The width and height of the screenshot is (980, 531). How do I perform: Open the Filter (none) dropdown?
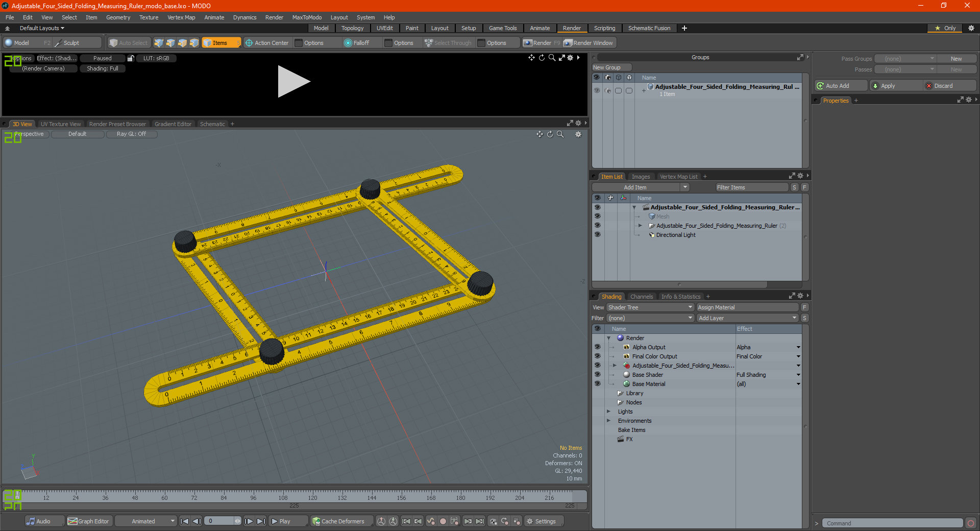[x=650, y=318]
